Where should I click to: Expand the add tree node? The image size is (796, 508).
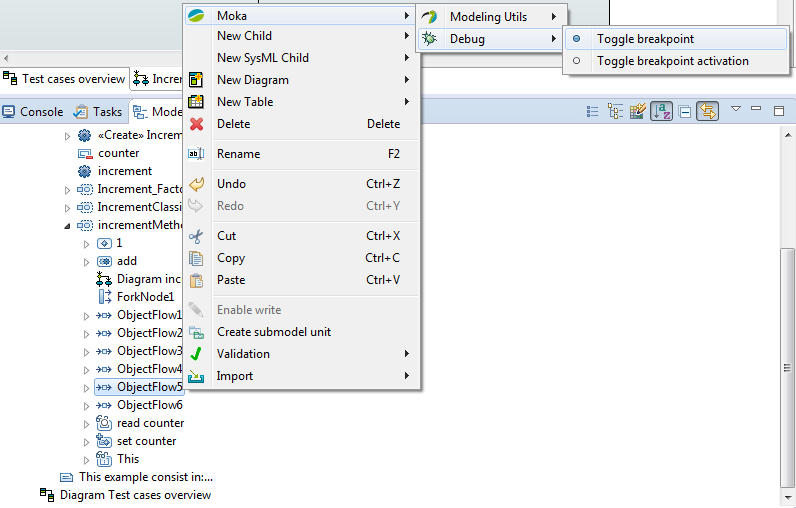86,262
